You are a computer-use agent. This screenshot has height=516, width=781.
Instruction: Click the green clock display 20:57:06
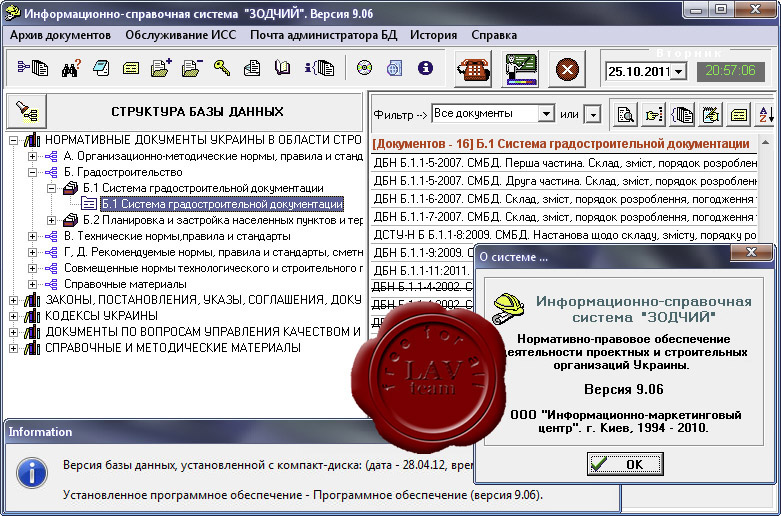pos(730,71)
